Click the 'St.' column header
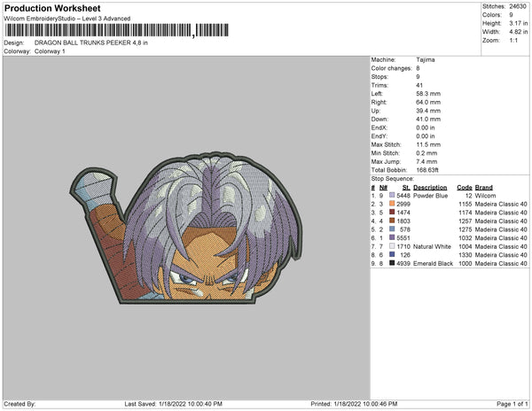The image size is (532, 411). coord(406,187)
